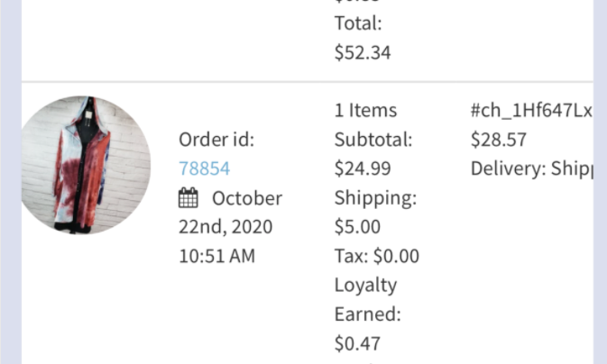Image resolution: width=607 pixels, height=364 pixels.
Task: Click the 1 Items count label
Action: click(x=365, y=111)
